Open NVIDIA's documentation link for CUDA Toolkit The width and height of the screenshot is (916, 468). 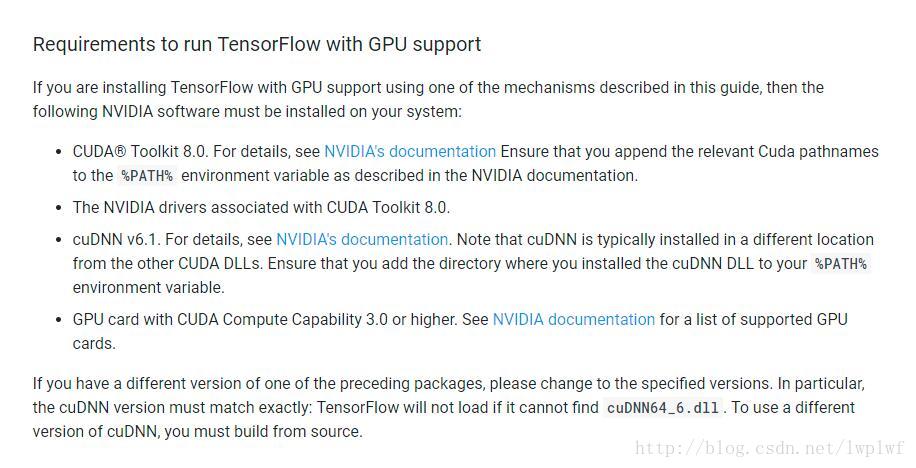pos(410,152)
